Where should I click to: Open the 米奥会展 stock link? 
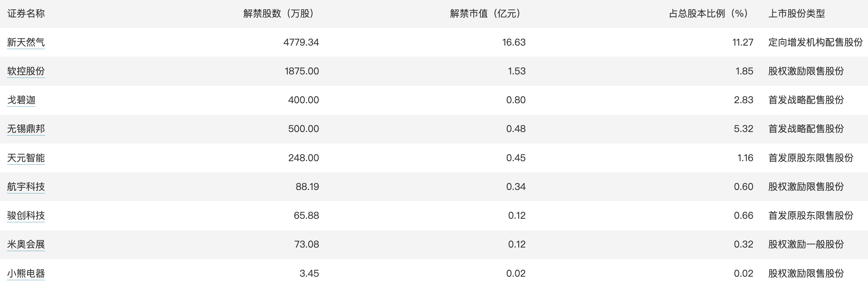[x=26, y=244]
